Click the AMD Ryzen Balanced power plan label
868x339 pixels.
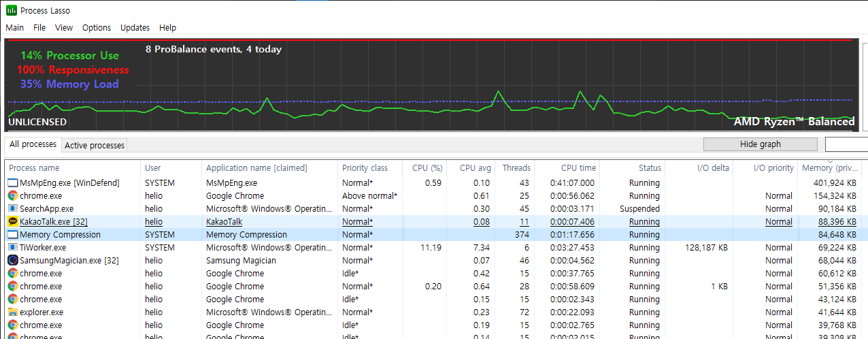tap(794, 121)
